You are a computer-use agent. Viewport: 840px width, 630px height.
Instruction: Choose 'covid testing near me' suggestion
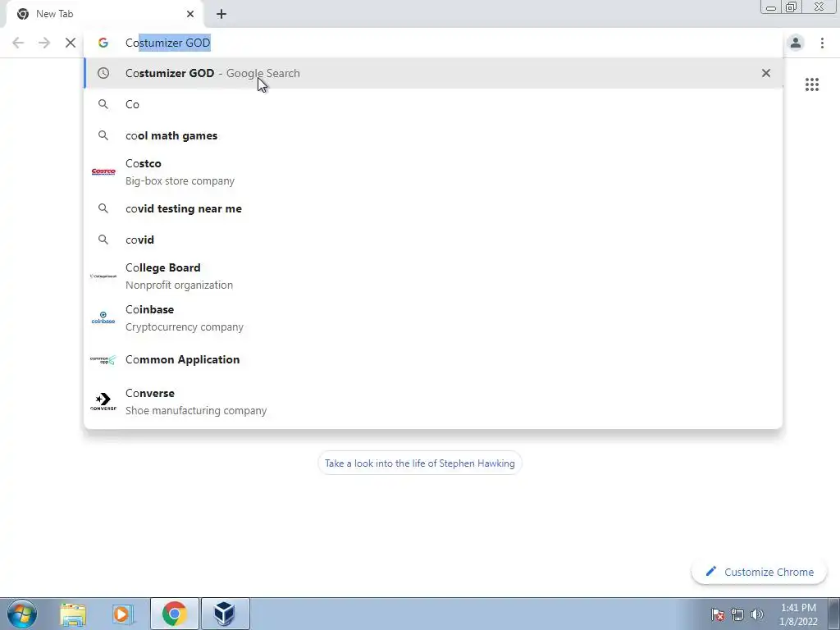point(433,208)
